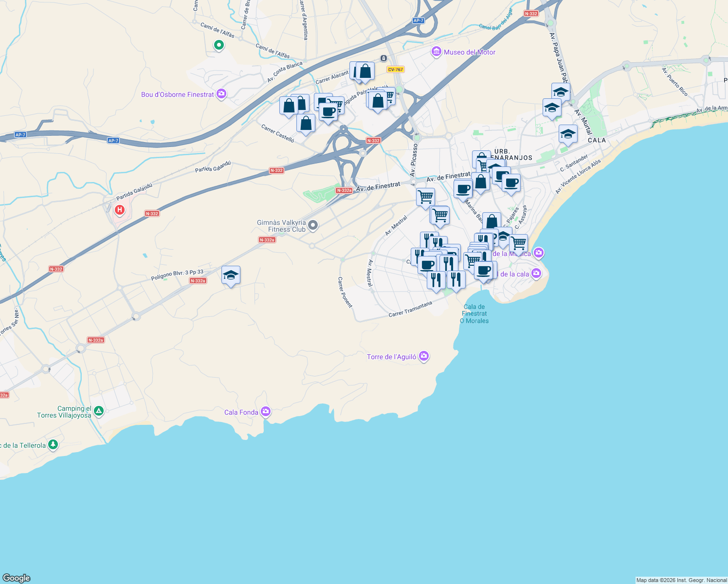Select the Camping el Torres Villajoyosa tent icon
Viewport: 728px width, 584px height.
99,410
